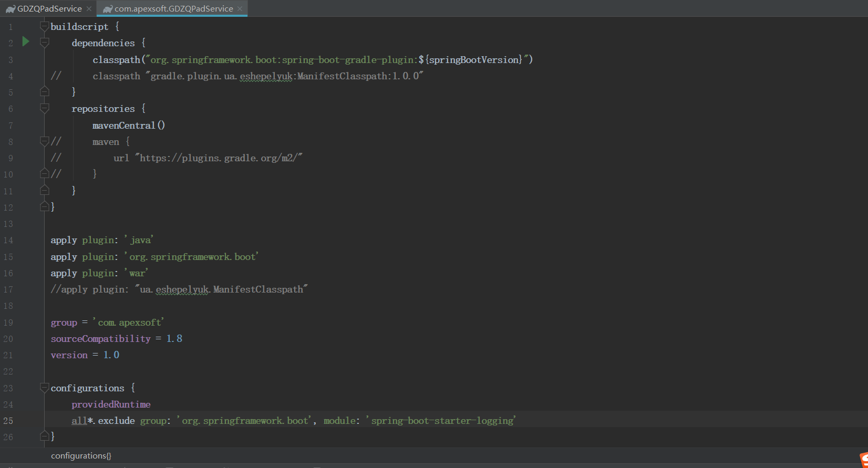Collapse the commented maven block on line 8
868x468 pixels.
pos(45,141)
